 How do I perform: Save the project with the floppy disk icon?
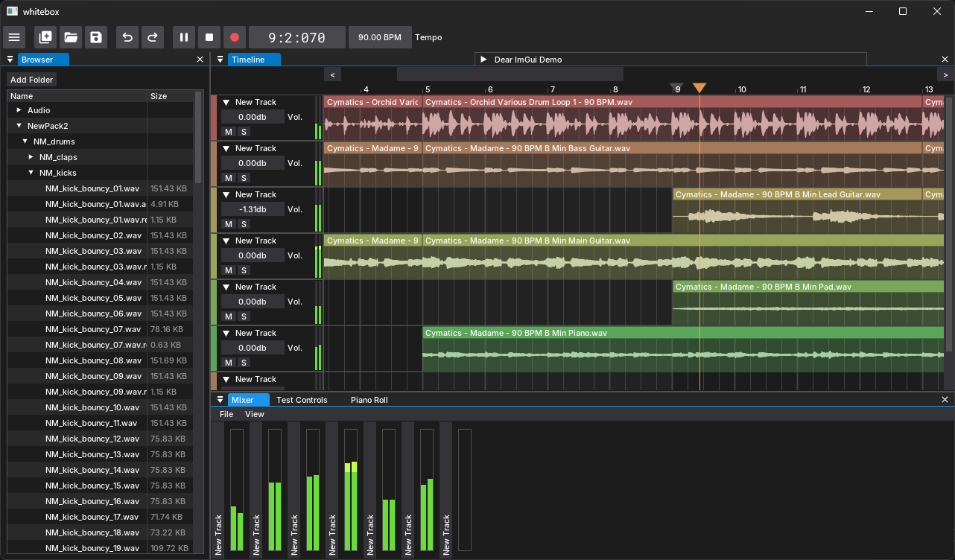click(x=96, y=37)
